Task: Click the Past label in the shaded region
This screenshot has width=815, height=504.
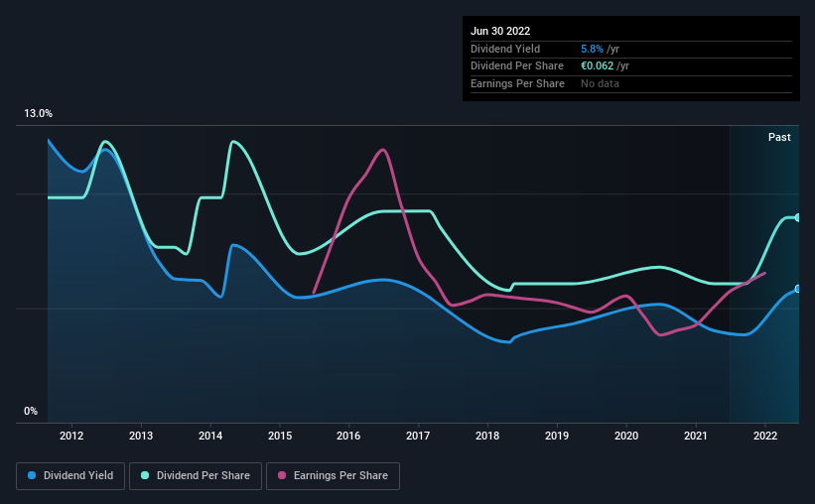Action: [779, 137]
